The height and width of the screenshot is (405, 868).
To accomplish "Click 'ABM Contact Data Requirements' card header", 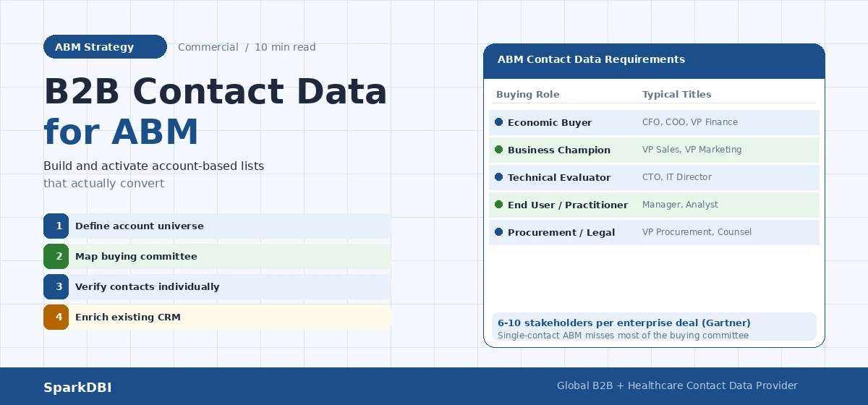I will coord(654,61).
